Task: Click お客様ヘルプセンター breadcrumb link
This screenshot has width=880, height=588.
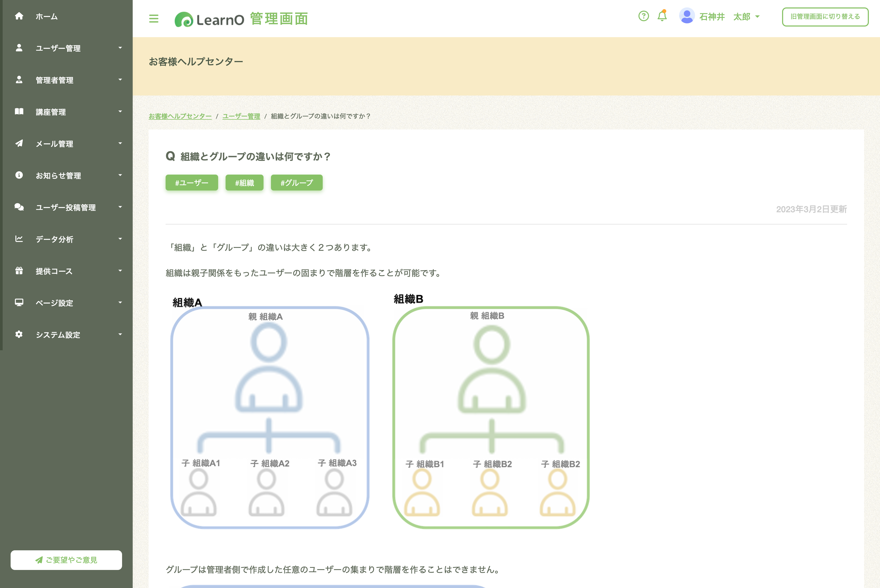Action: (180, 116)
